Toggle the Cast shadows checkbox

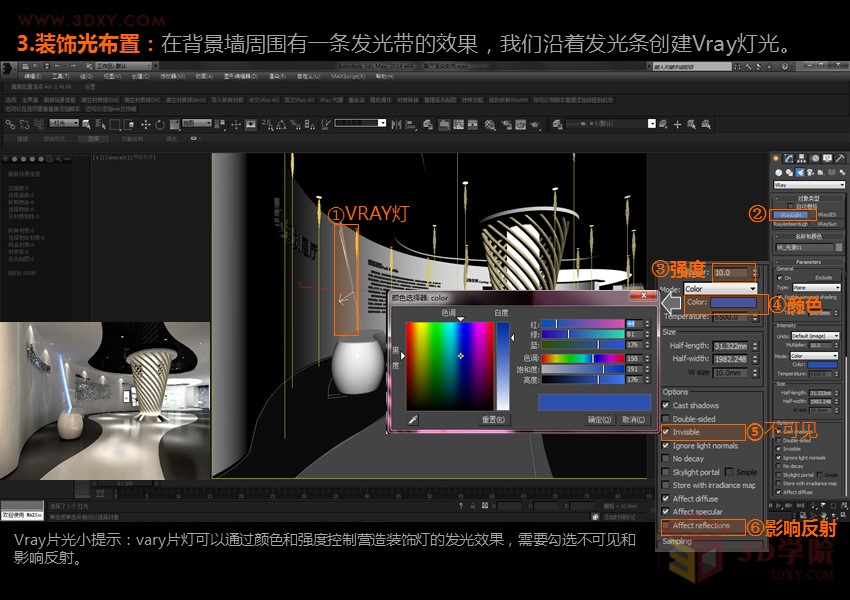(666, 405)
